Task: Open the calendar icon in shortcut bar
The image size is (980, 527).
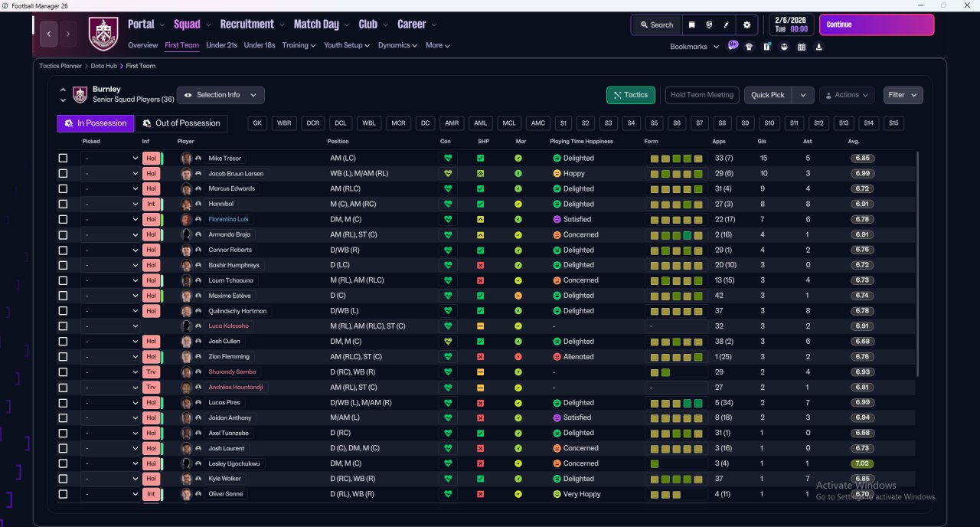Action: [x=802, y=47]
